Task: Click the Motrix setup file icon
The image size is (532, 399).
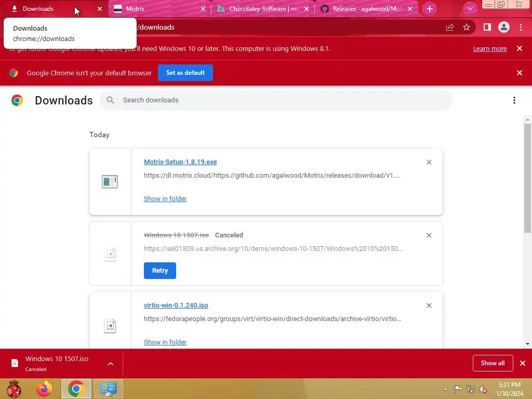Action: 110,181
